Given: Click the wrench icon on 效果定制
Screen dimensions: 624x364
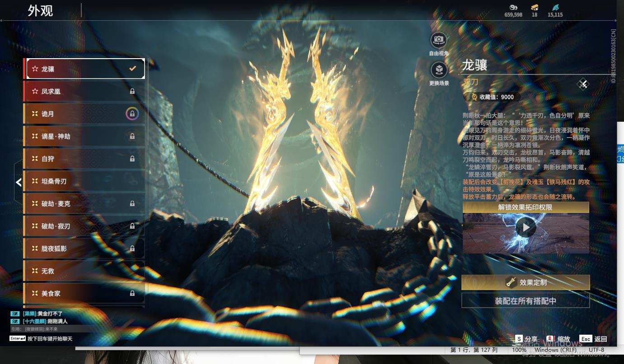Looking at the screenshot, I should [511, 282].
